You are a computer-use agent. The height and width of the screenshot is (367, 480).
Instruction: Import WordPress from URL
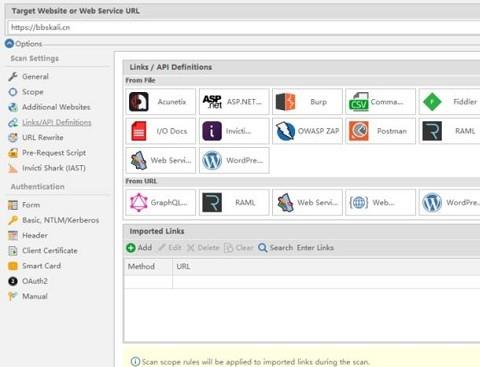click(x=450, y=202)
